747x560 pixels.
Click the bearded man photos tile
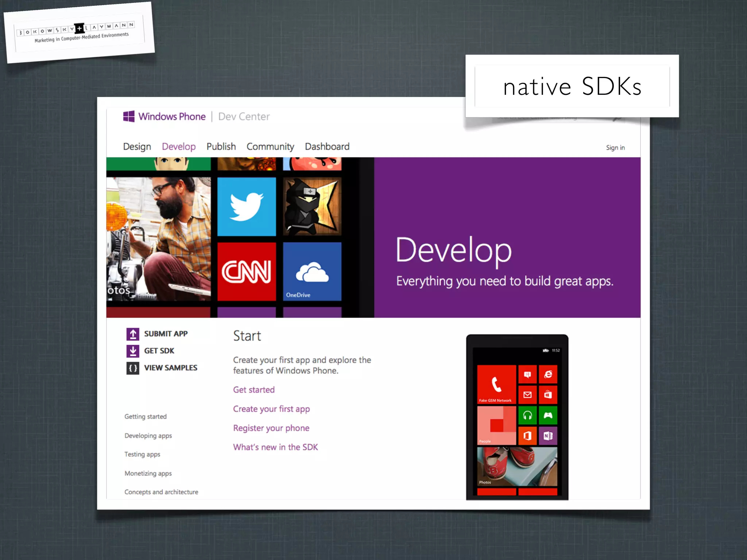(159, 239)
